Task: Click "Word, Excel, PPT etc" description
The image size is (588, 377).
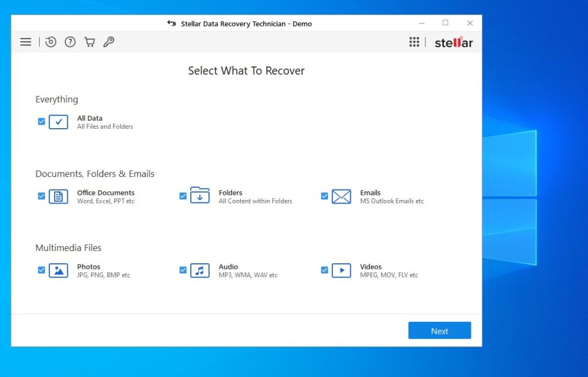Action: click(x=106, y=201)
